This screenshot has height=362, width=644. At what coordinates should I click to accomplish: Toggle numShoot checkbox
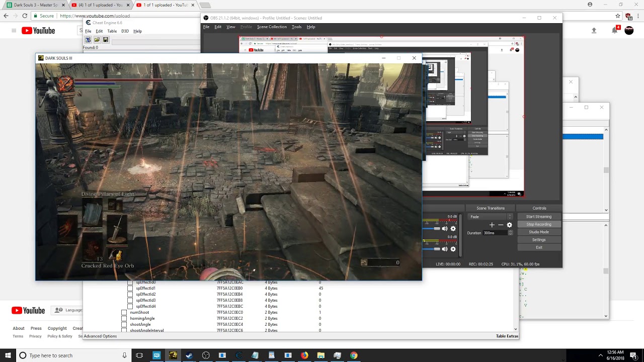click(124, 313)
